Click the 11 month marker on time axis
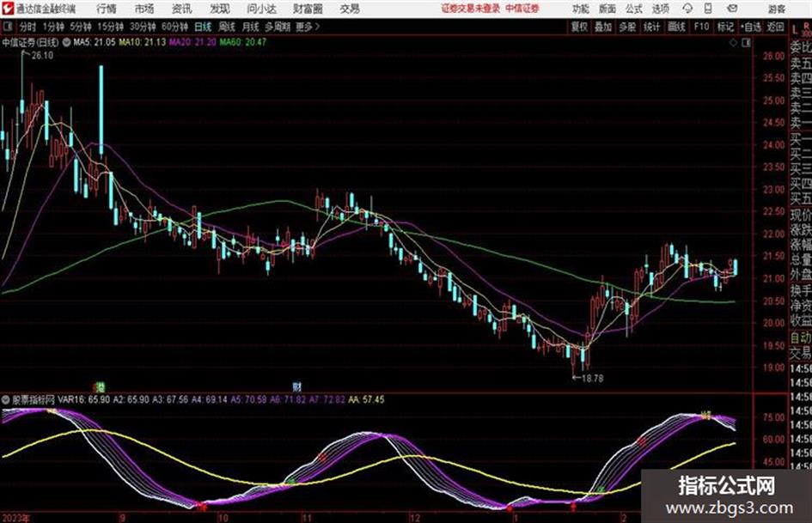The width and height of the screenshot is (812, 523). pos(307,518)
